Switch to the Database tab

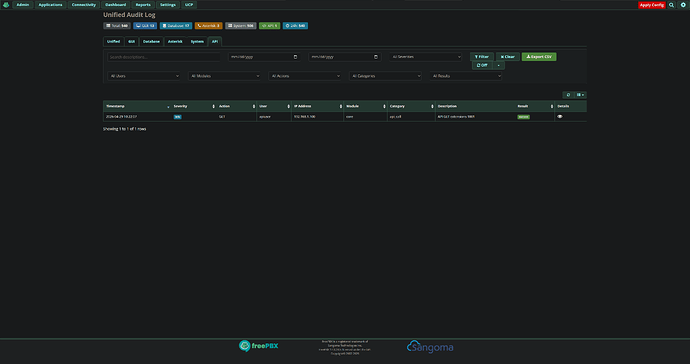pyautogui.click(x=151, y=42)
